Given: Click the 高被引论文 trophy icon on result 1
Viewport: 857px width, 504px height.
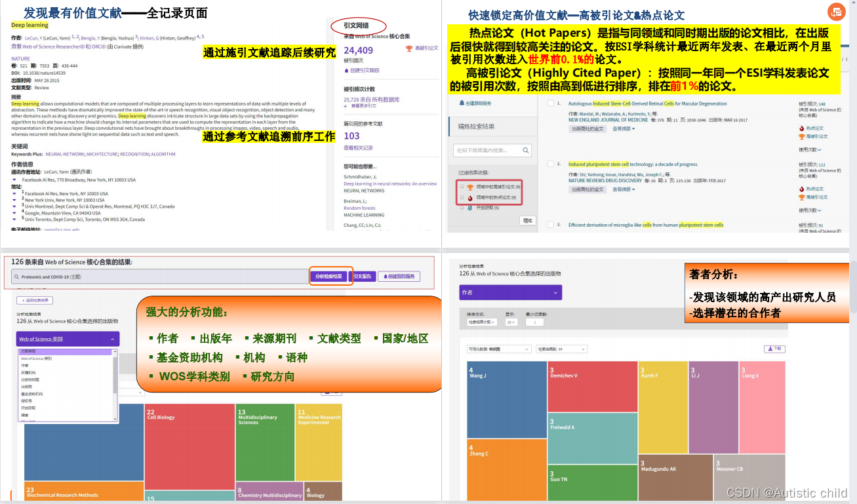Looking at the screenshot, I should click(x=801, y=136).
